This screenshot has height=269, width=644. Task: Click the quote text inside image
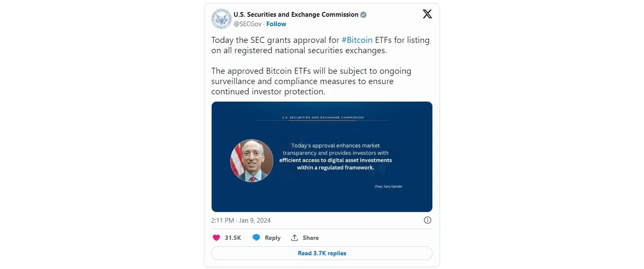(335, 157)
